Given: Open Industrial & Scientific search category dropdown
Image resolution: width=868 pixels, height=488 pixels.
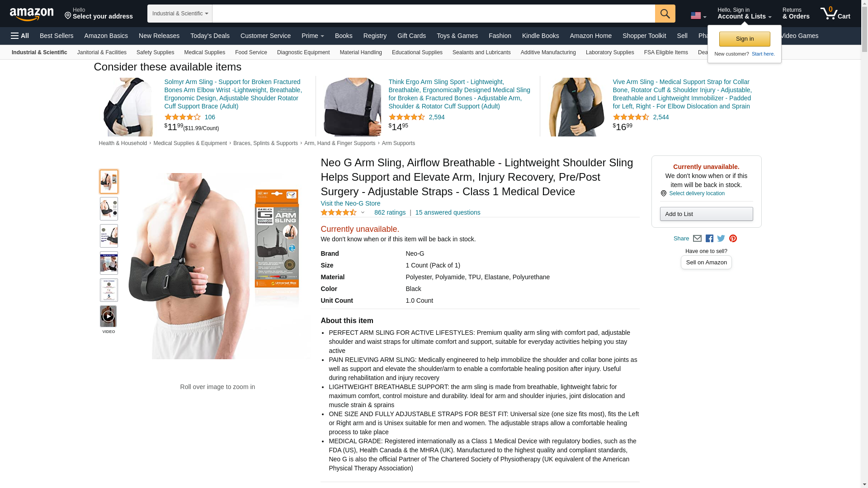Looking at the screenshot, I should (180, 14).
